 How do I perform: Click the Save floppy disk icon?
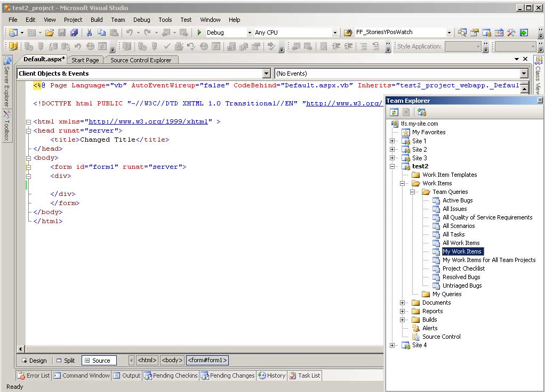pos(62,32)
